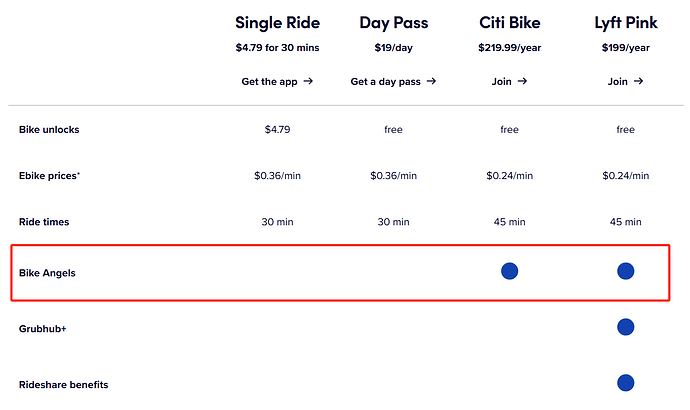Click the $219.99/year price text
This screenshot has height=410, width=690.
pyautogui.click(x=509, y=47)
